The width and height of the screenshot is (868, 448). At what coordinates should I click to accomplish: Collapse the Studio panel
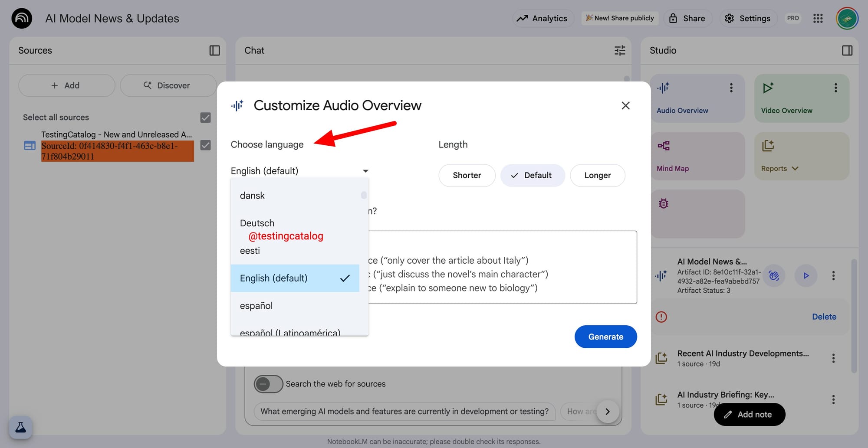click(x=847, y=50)
